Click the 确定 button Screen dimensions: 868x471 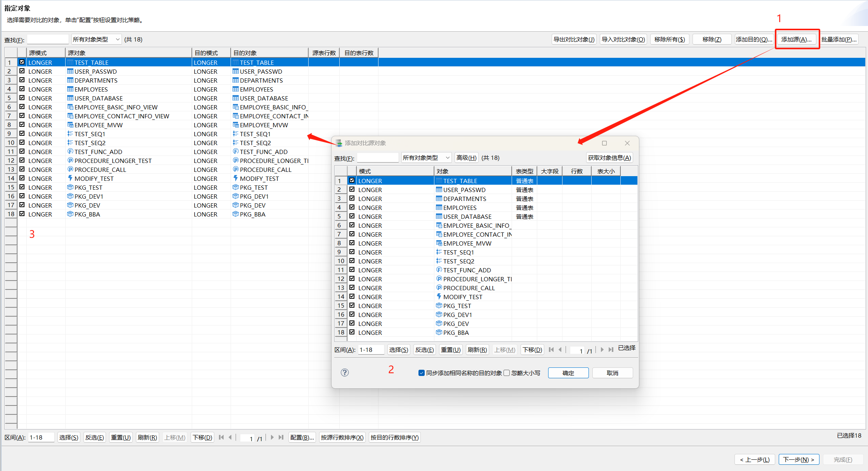(568, 373)
